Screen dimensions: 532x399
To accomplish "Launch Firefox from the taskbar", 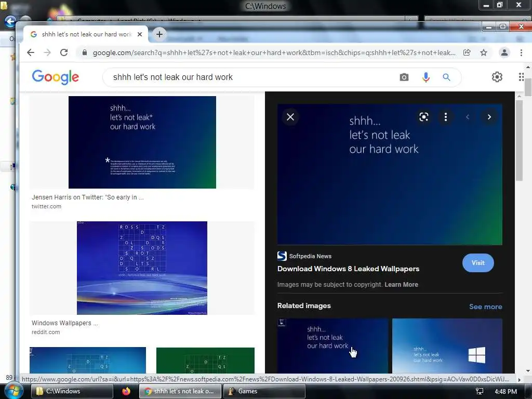I will click(x=126, y=391).
